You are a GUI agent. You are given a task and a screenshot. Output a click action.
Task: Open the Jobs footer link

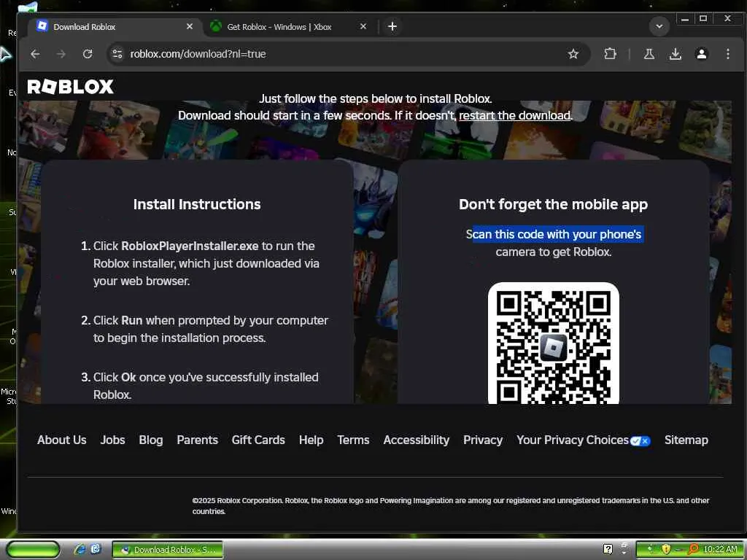[112, 440]
